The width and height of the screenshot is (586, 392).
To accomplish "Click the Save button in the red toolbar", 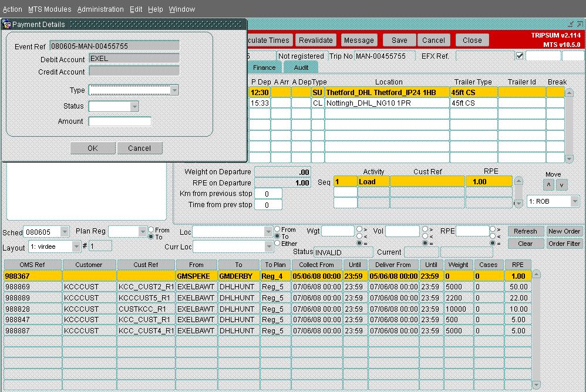I will coord(399,40).
